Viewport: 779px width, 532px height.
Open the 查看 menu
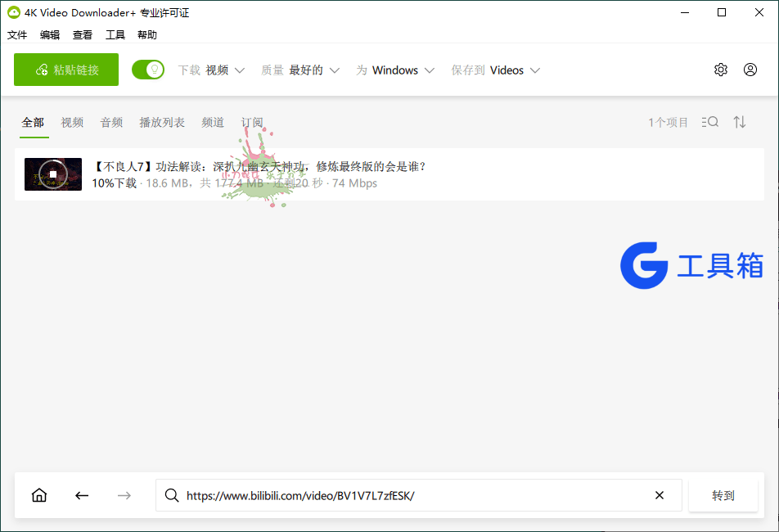pyautogui.click(x=83, y=34)
